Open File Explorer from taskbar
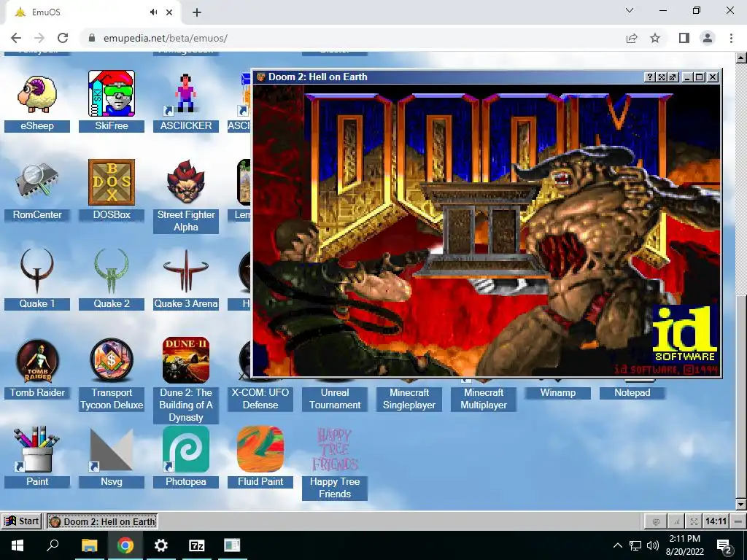 tap(89, 545)
